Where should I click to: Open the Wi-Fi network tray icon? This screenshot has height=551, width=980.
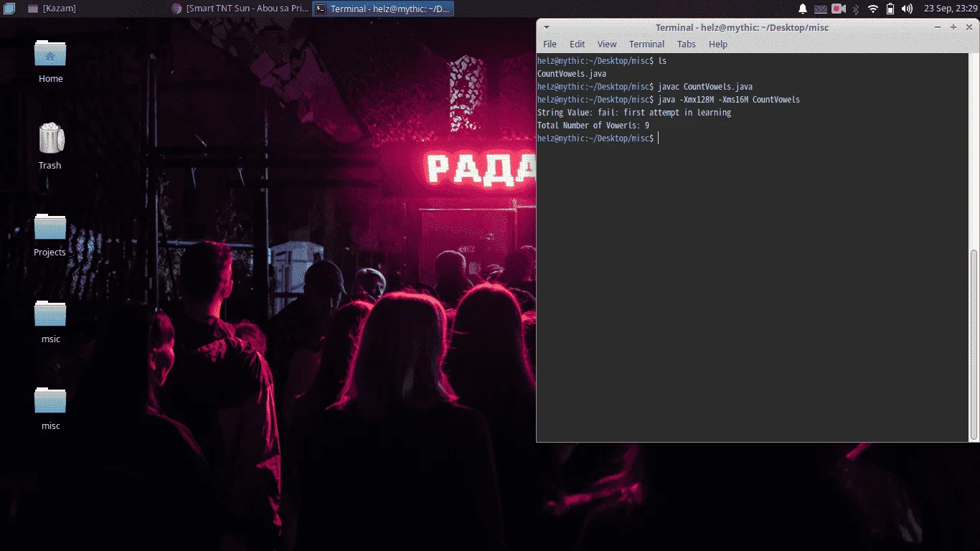click(872, 9)
